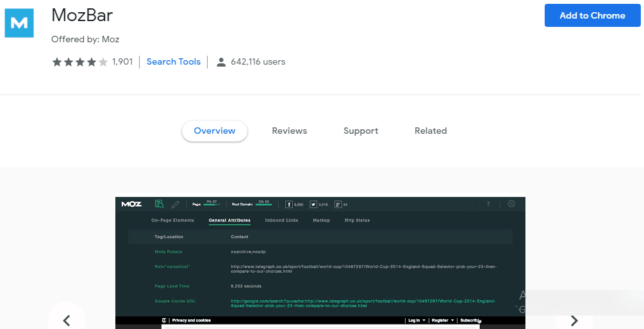Click the pencil highlight icon in preview
The height and width of the screenshot is (329, 644).
(x=176, y=204)
